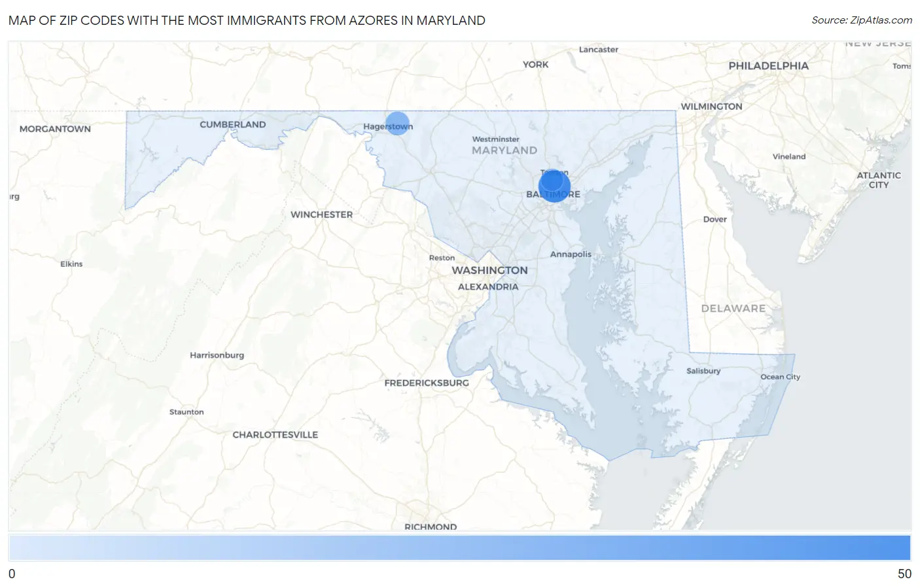Click the Dover label
The height and width of the screenshot is (588, 920).
[715, 219]
